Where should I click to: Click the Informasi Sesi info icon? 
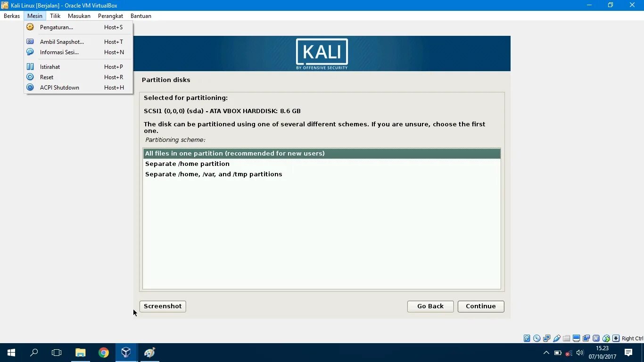[30, 52]
